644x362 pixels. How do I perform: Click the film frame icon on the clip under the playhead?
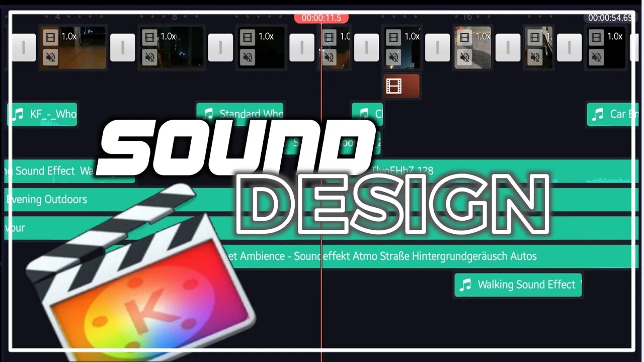pos(330,37)
